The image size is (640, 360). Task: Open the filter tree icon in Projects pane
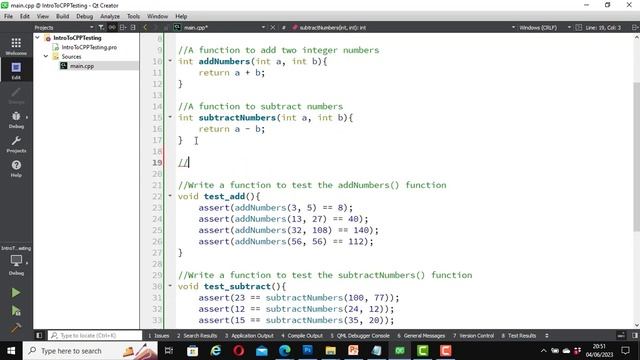[101, 27]
